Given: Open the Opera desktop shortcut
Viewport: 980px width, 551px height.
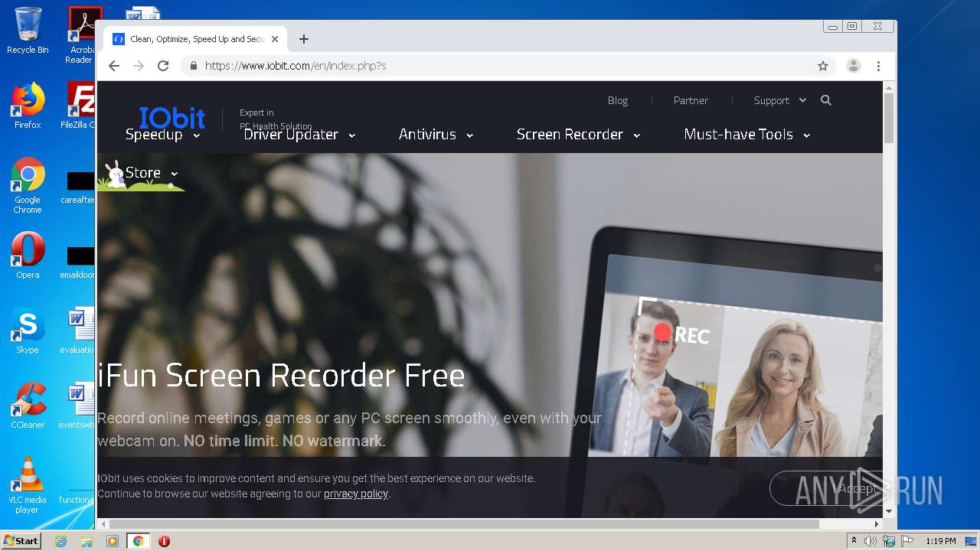Looking at the screenshot, I should point(27,256).
